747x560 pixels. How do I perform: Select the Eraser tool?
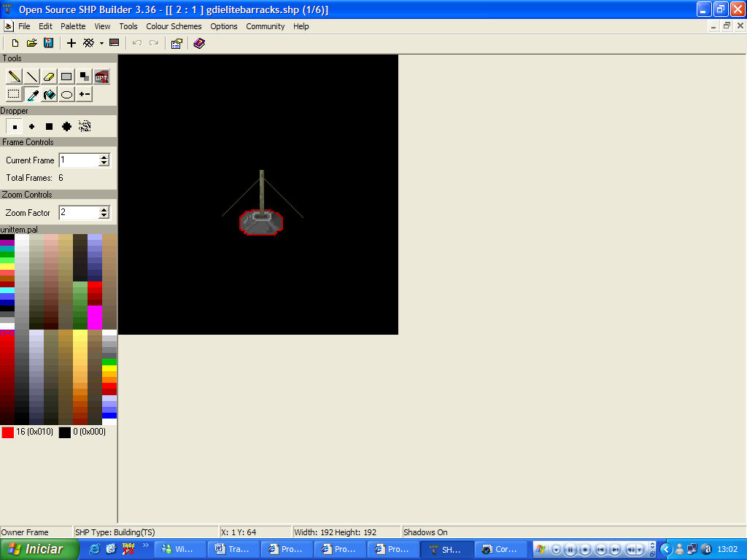[x=49, y=76]
